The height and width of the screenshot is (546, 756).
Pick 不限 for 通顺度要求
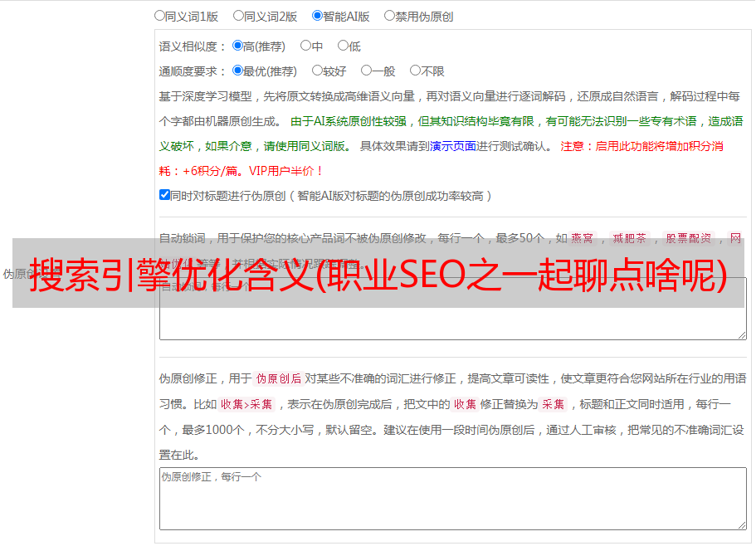click(x=415, y=71)
